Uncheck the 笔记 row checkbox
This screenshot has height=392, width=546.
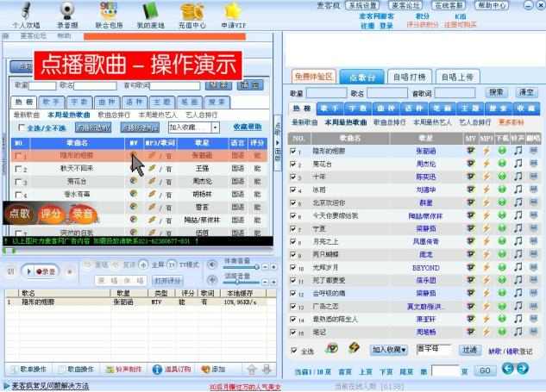[293, 332]
